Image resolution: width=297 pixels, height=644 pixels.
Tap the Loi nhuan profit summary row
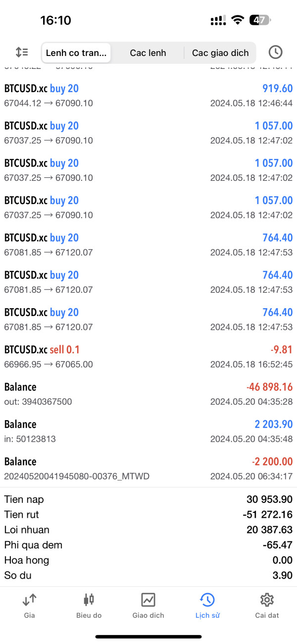point(148,530)
